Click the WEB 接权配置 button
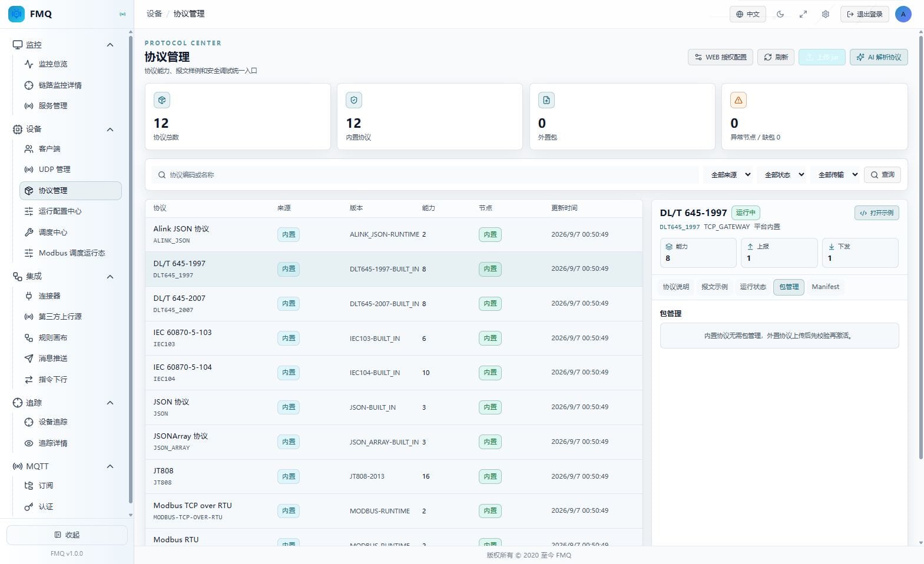 click(x=720, y=57)
